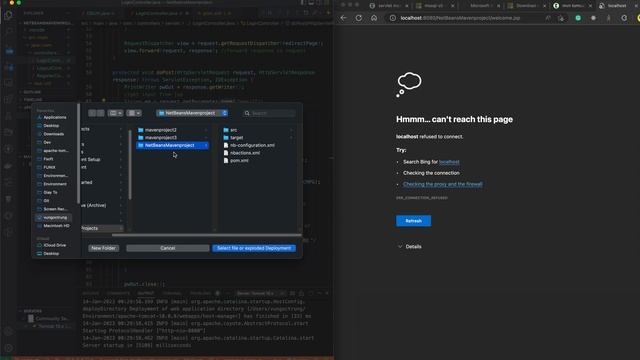Select the Projects row in left column
The height and width of the screenshot is (360, 640).
click(x=102, y=228)
